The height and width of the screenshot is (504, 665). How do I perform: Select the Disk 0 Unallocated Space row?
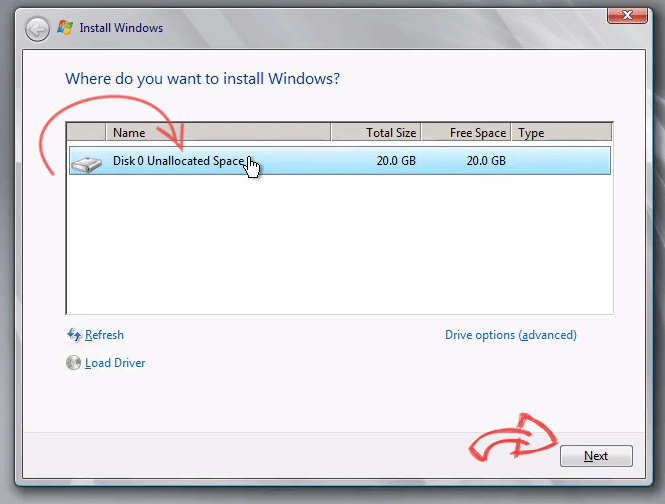point(340,161)
